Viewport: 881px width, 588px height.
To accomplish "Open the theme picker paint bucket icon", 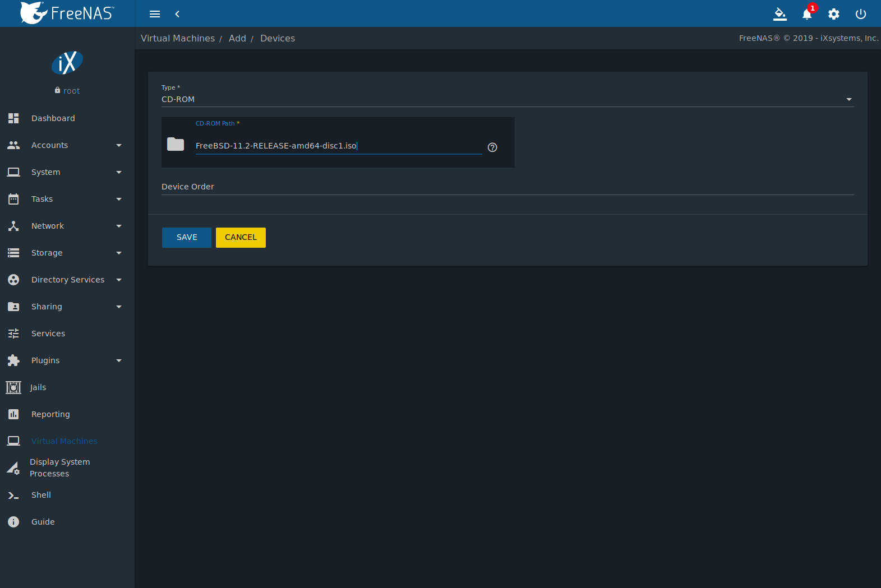I will pos(780,14).
